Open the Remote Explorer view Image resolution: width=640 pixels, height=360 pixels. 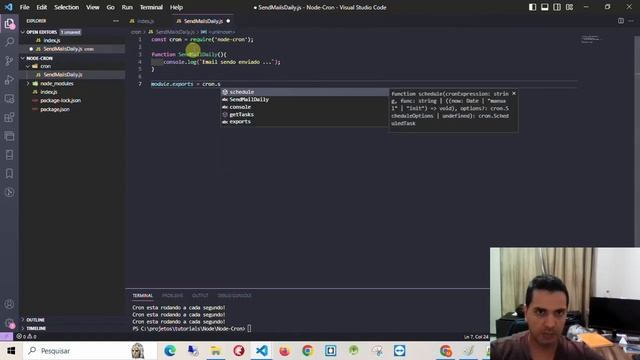(9, 99)
